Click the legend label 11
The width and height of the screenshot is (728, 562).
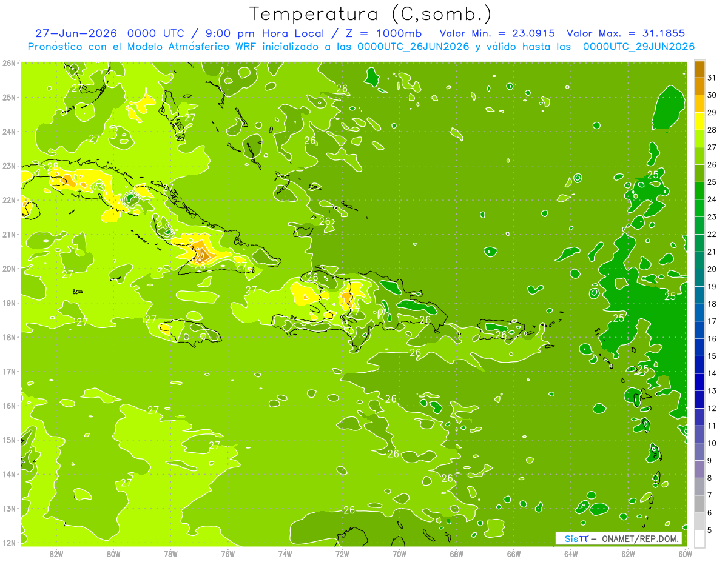[712, 426]
